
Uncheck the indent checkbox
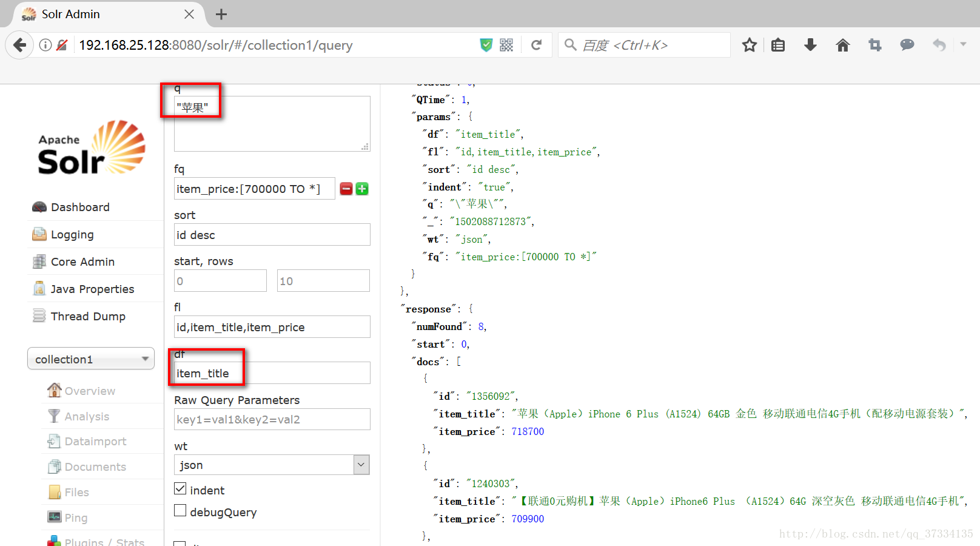tap(180, 488)
